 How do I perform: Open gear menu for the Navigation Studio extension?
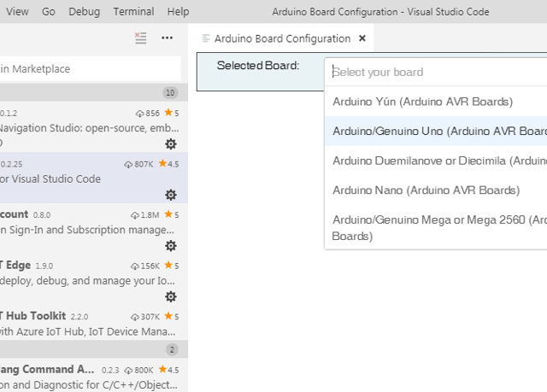click(171, 143)
